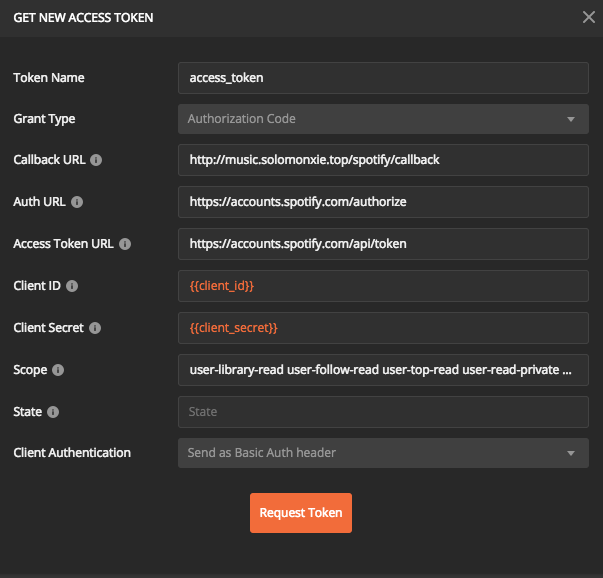Image resolution: width=603 pixels, height=578 pixels.
Task: Focus the Auth URL input field
Action: (383, 202)
